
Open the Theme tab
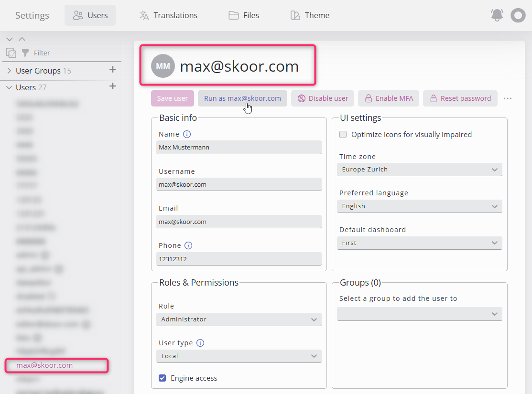tap(310, 15)
